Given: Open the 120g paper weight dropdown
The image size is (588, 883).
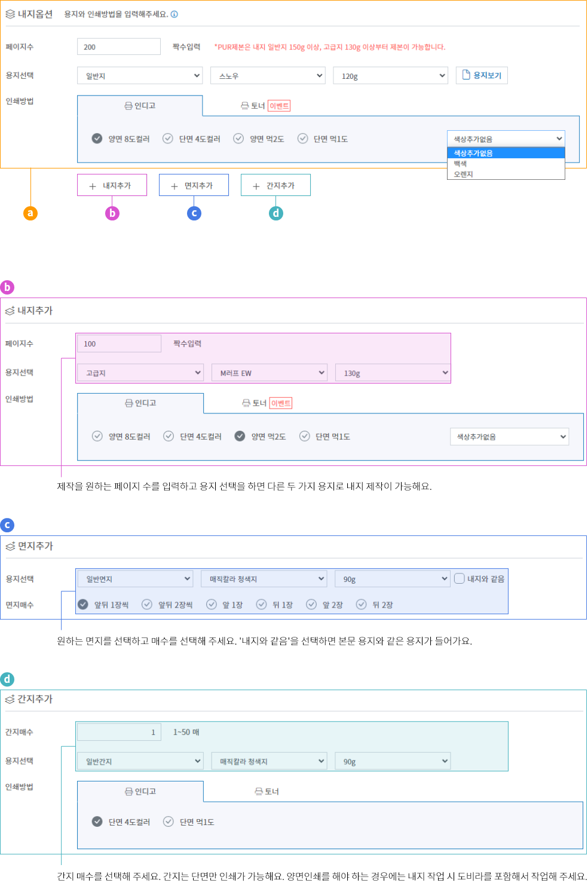Looking at the screenshot, I should [x=390, y=76].
